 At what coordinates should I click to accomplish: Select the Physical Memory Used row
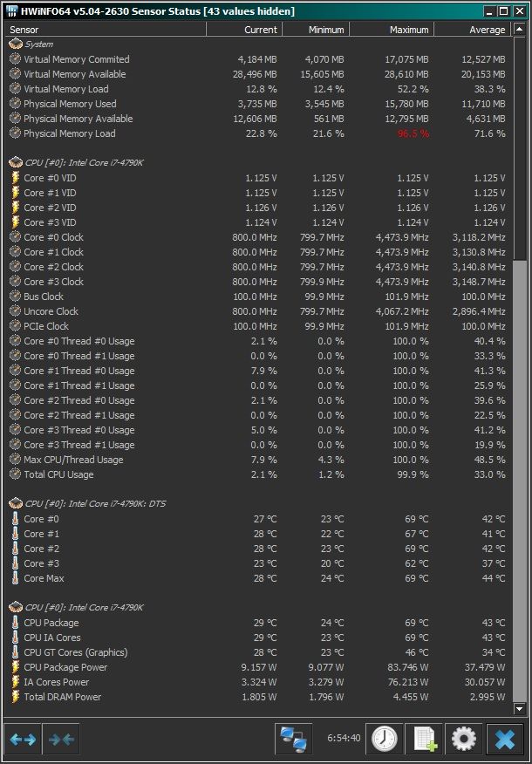[x=258, y=104]
